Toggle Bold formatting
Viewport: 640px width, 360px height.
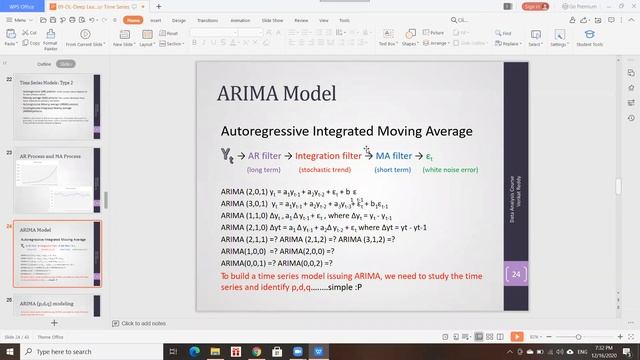(194, 42)
